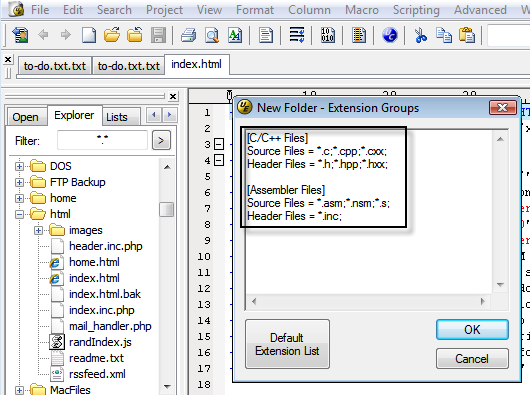Image resolution: width=530 pixels, height=395 pixels.
Task: Click the Set Font icon
Action: tap(235, 35)
